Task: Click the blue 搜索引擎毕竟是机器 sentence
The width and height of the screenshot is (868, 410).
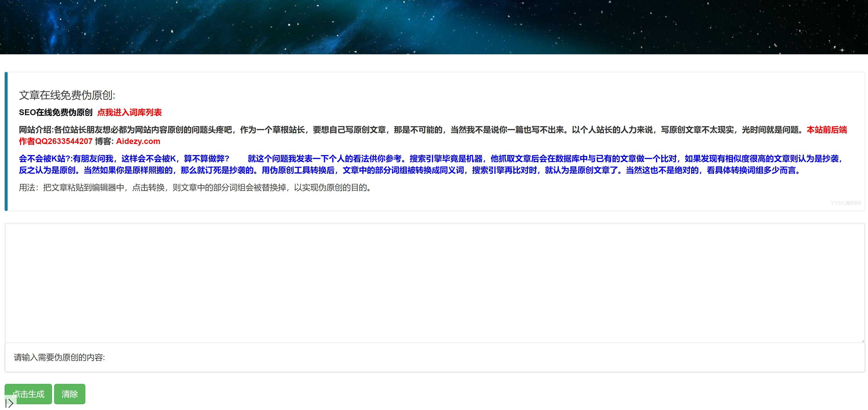Action: [446, 159]
